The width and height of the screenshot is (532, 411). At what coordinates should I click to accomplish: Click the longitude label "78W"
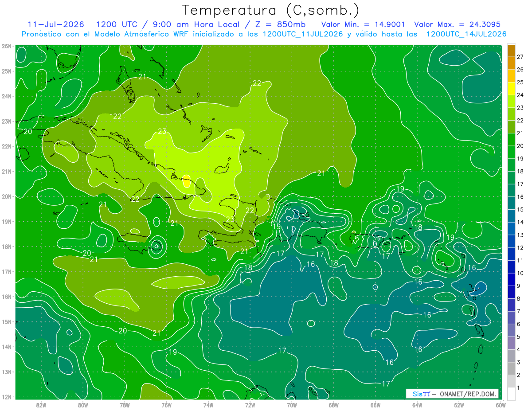pyautogui.click(x=125, y=405)
